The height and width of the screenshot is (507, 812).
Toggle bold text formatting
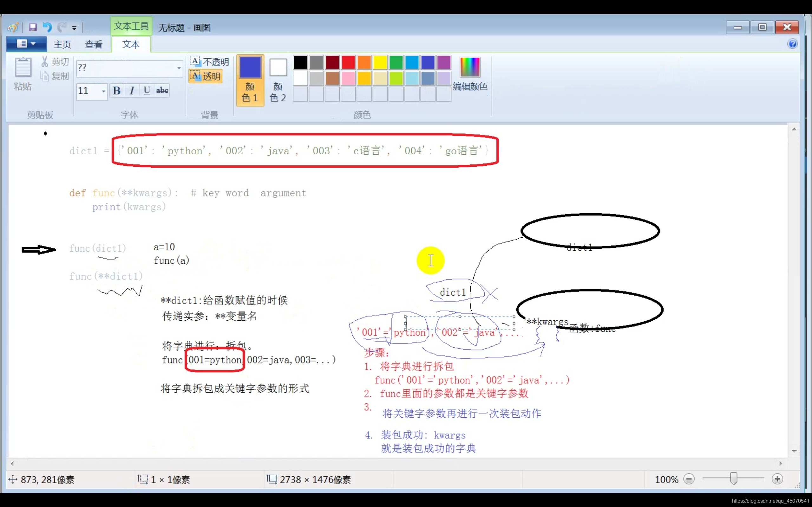116,91
